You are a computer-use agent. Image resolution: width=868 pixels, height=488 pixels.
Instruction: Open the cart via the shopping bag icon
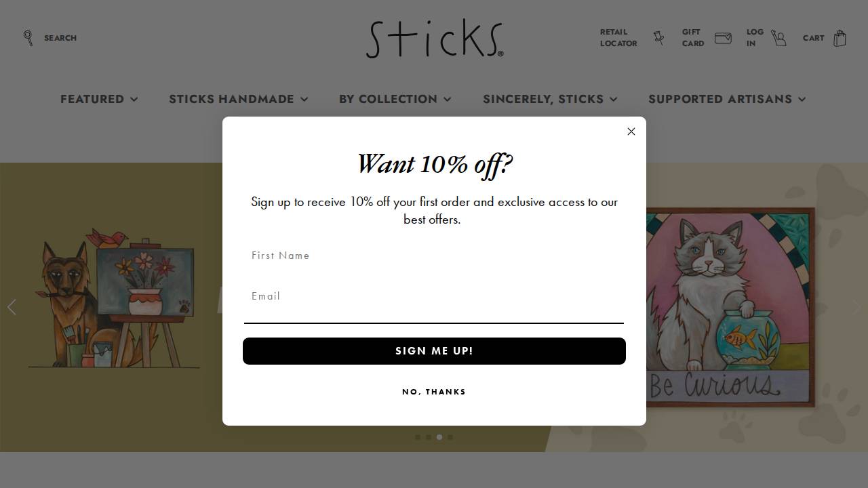click(x=840, y=38)
